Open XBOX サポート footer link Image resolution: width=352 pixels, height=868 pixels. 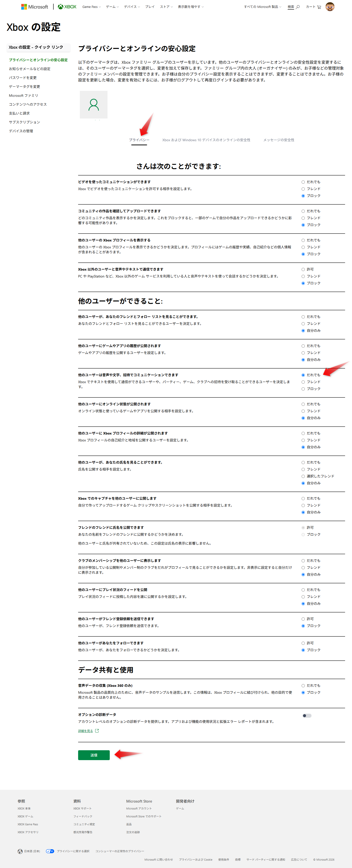82,809
